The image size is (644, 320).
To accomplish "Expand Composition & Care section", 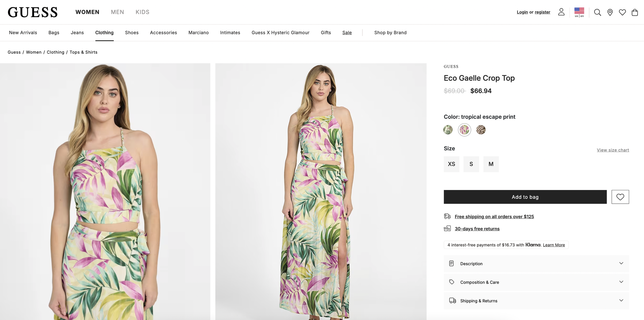I will (536, 282).
